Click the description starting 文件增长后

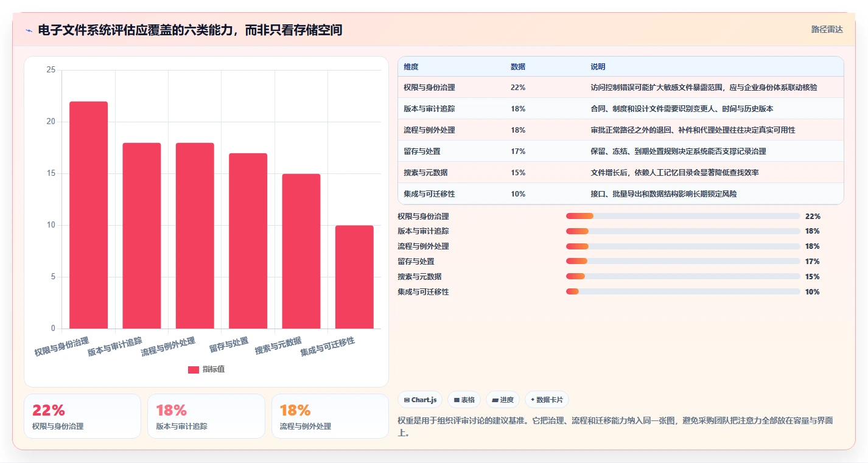[674, 173]
